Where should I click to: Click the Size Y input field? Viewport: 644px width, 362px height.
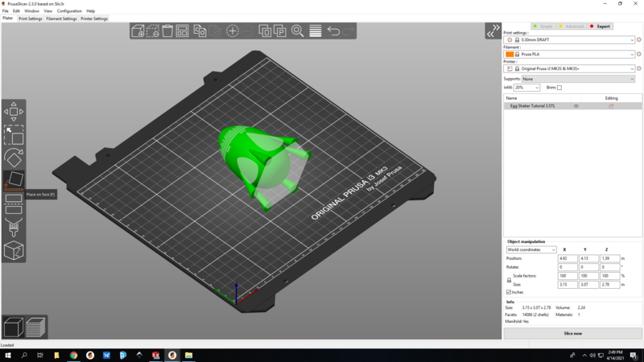588,285
